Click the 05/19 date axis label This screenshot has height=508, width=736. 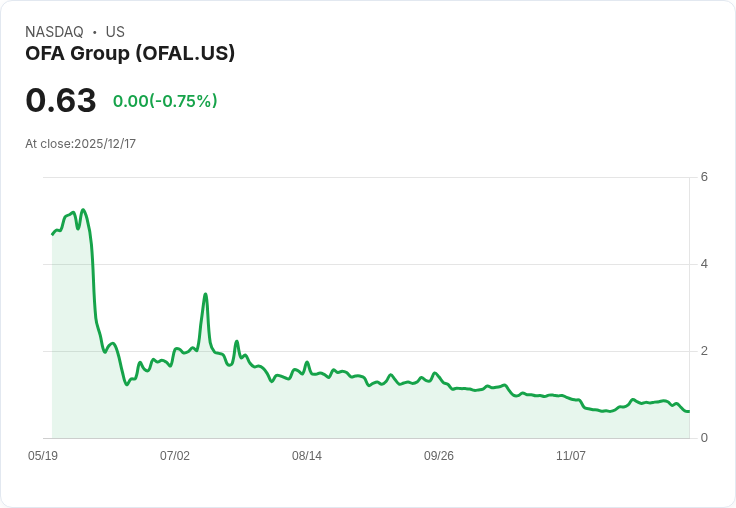[43, 455]
